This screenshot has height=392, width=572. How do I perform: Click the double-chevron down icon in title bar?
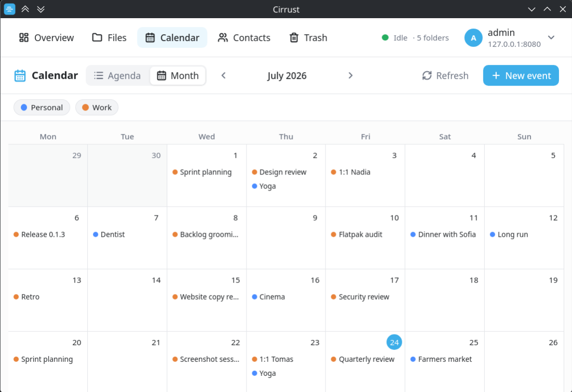point(41,9)
